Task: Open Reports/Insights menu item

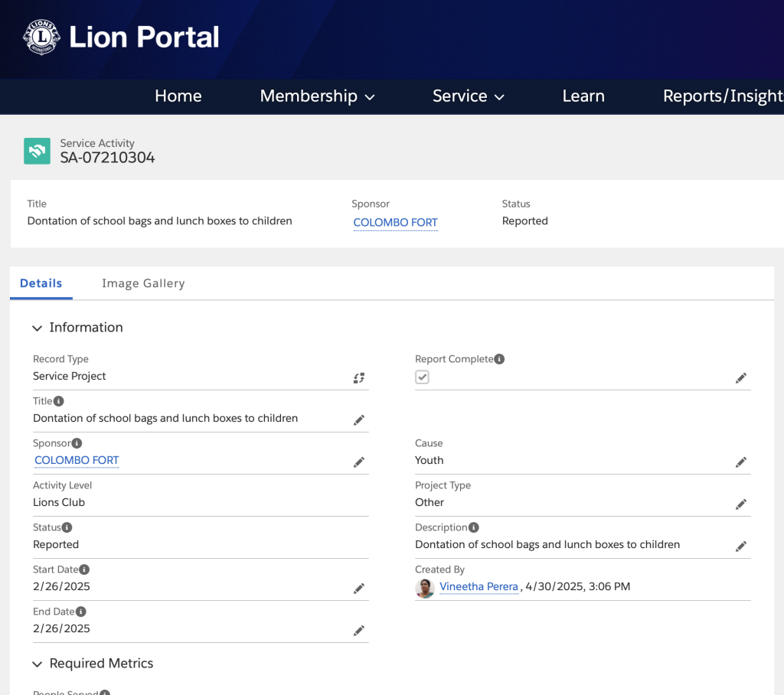Action: point(723,96)
